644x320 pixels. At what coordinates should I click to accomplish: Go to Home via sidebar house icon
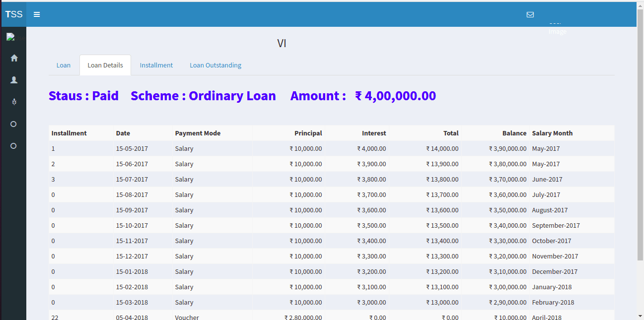(14, 58)
